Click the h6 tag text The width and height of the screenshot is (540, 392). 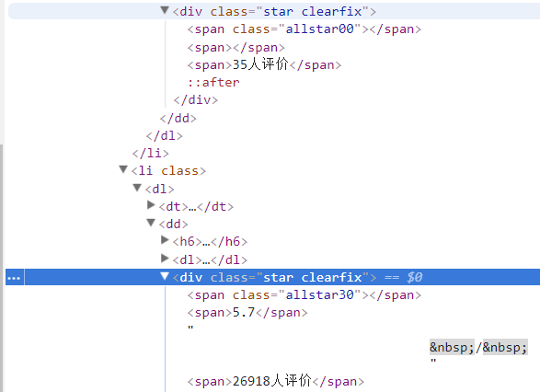(x=210, y=241)
